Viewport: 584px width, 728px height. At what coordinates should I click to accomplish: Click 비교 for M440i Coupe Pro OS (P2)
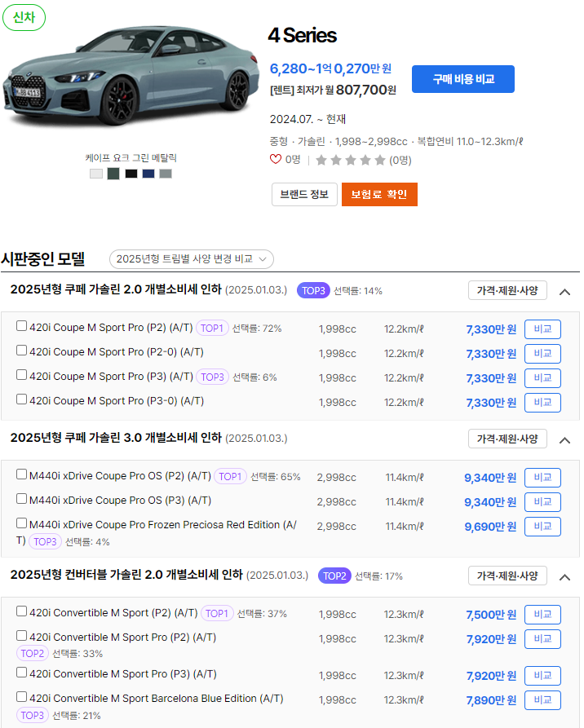(542, 477)
